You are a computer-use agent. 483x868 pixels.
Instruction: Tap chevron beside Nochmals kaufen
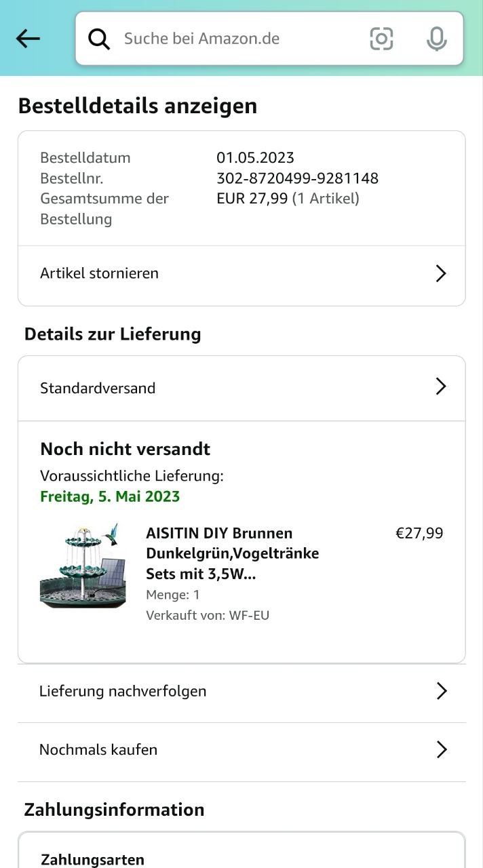[x=442, y=749]
